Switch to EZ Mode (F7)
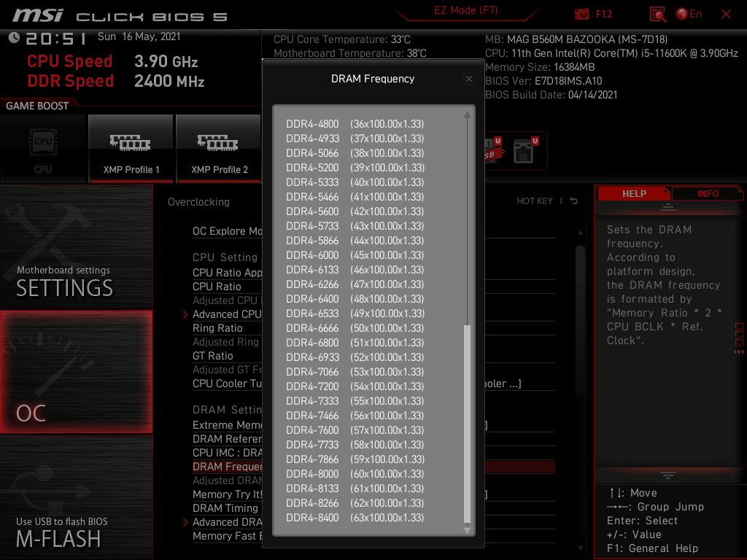747x560 pixels. (x=465, y=10)
